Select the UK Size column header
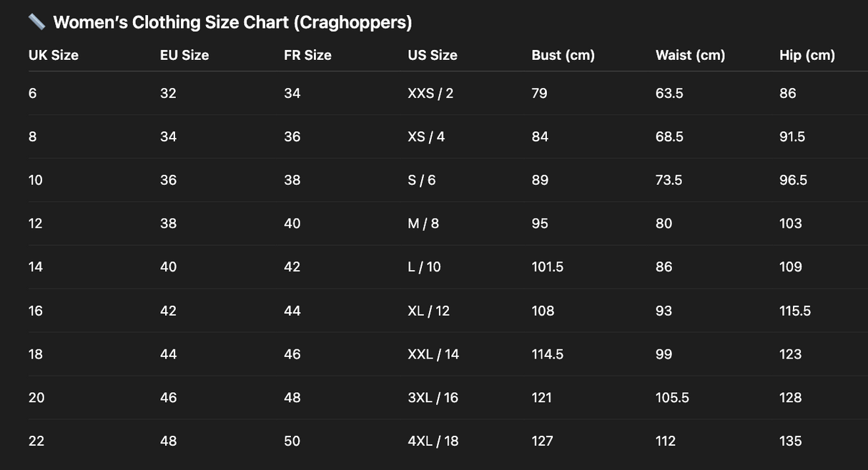Screen dimensions: 868x470 [x=54, y=55]
